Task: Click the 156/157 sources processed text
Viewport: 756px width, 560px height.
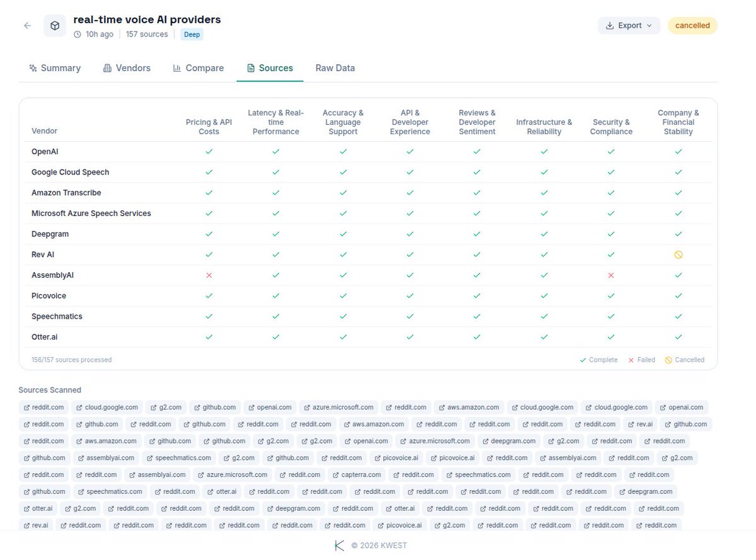Action: [x=72, y=360]
